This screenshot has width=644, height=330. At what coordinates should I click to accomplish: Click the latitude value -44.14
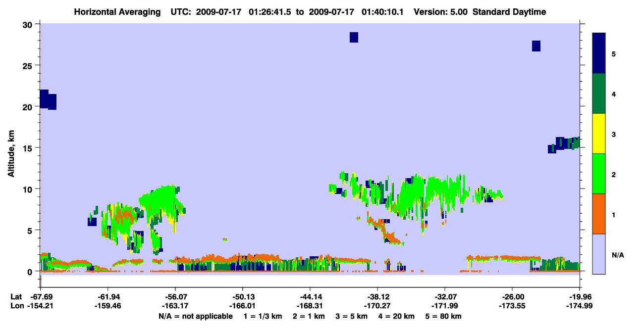pos(310,297)
